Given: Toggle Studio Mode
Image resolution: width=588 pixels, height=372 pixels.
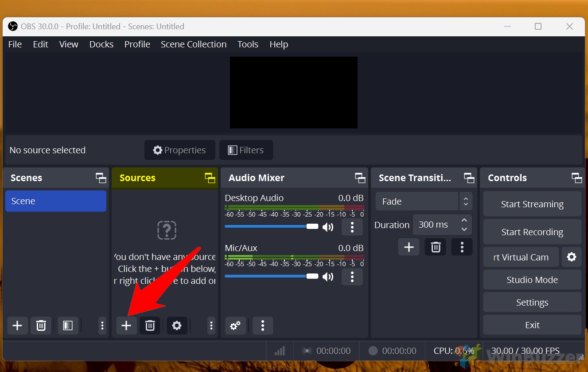Looking at the screenshot, I should coord(532,280).
